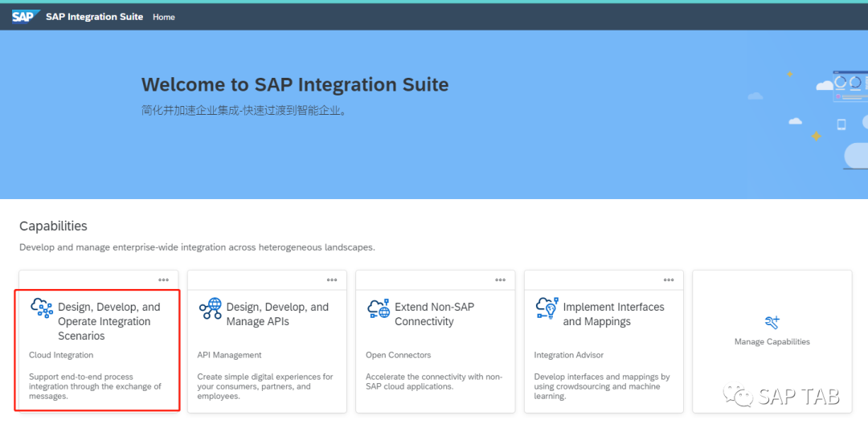
Task: Open more options on Integration Advisor tile
Action: pos(669,280)
